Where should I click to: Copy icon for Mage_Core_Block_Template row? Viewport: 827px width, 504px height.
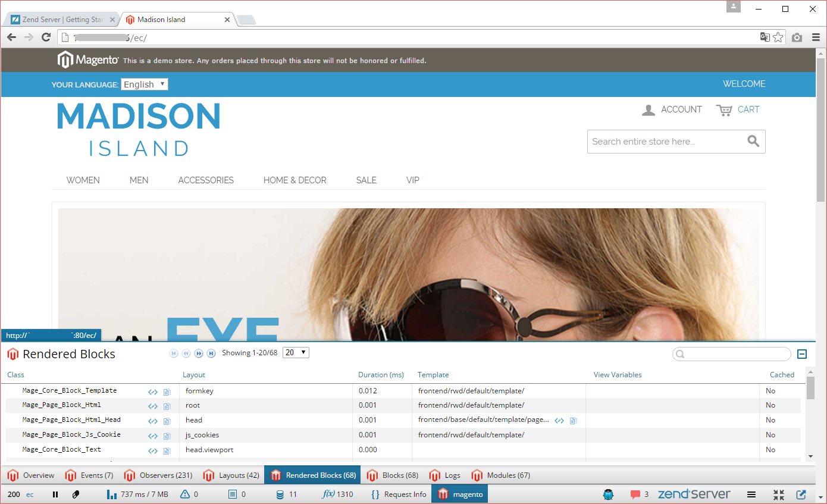tap(167, 392)
